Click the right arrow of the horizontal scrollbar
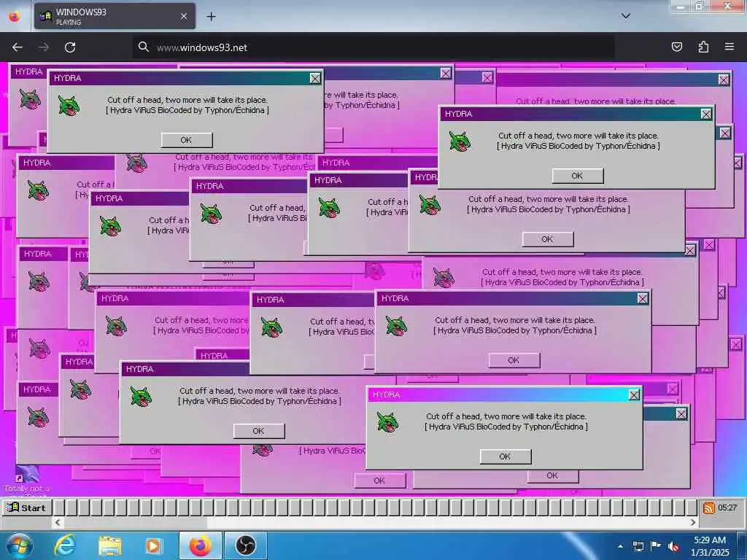The height and width of the screenshot is (560, 747). coord(693,522)
